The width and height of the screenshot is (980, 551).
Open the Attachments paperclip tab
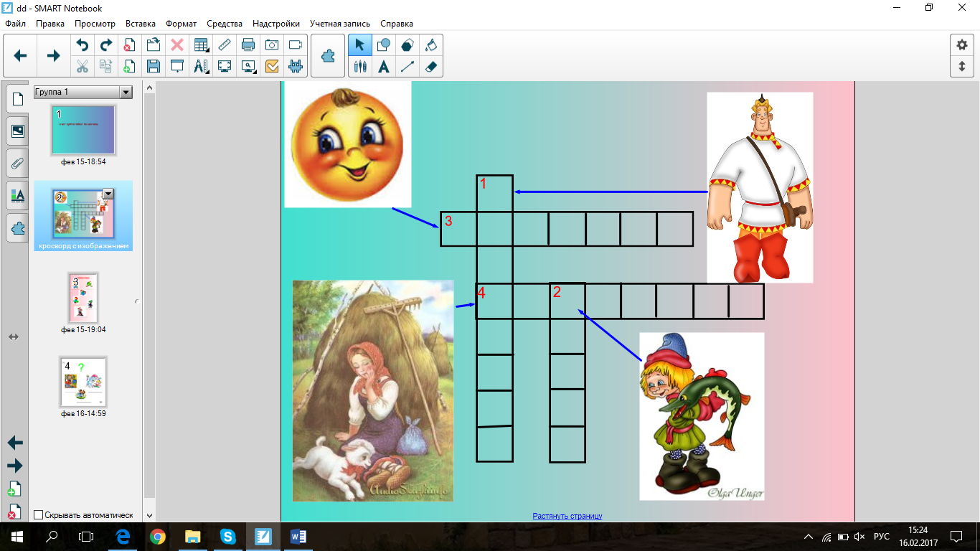(18, 164)
